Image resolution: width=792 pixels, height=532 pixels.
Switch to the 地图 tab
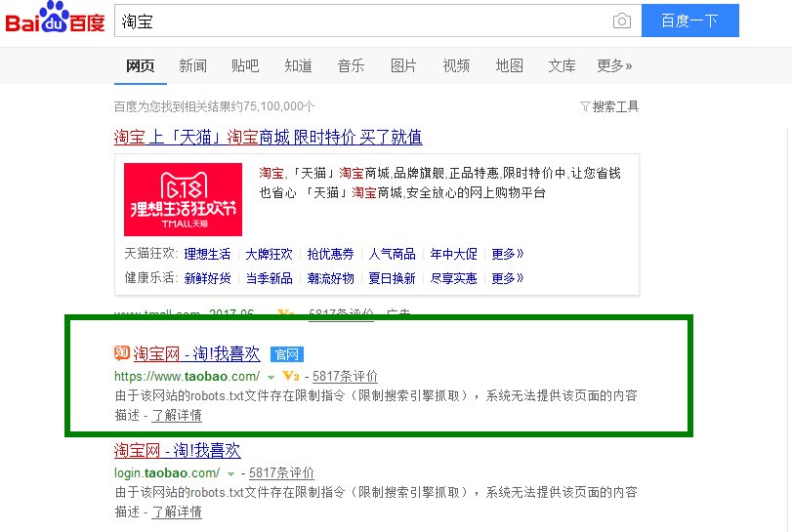coord(509,65)
